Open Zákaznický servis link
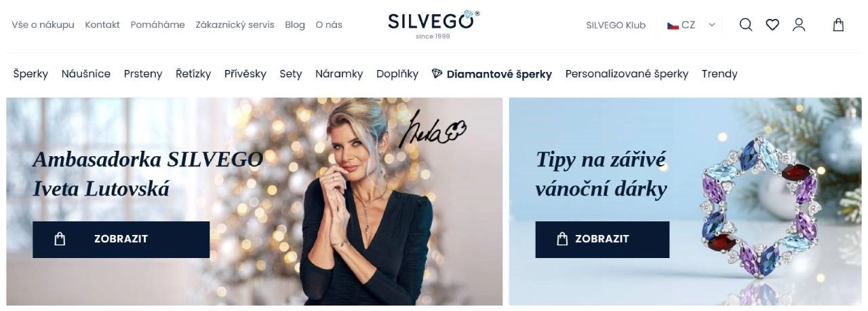 coord(235,25)
